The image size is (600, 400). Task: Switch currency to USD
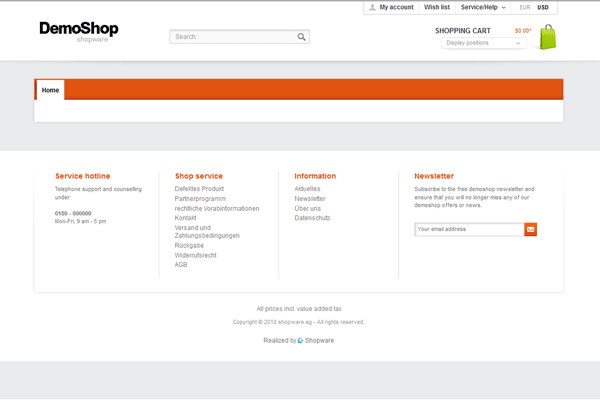[x=543, y=7]
